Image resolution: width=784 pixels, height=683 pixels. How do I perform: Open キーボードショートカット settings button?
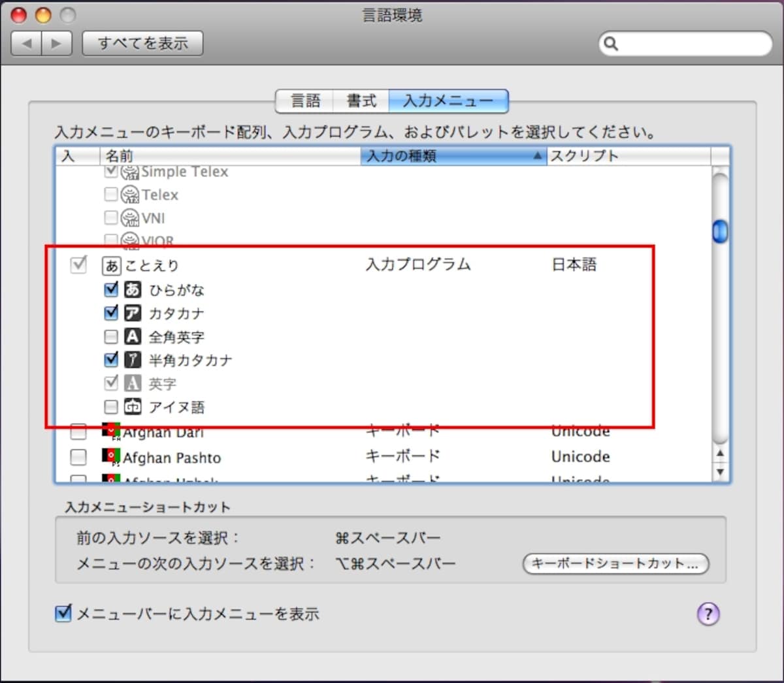[x=615, y=564]
